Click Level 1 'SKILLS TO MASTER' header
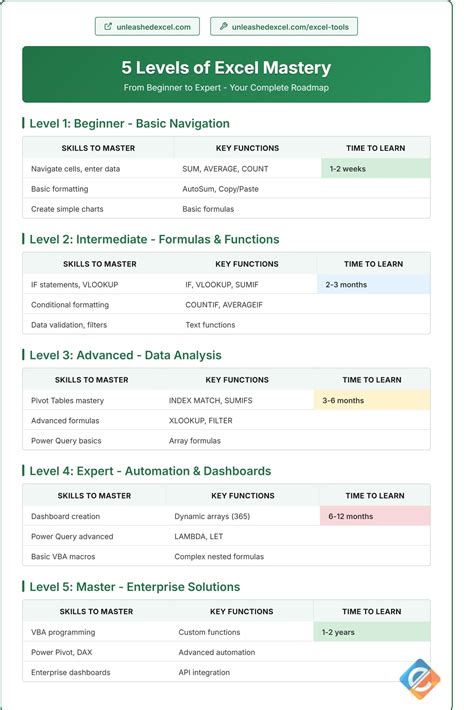474x710 pixels. (98, 148)
